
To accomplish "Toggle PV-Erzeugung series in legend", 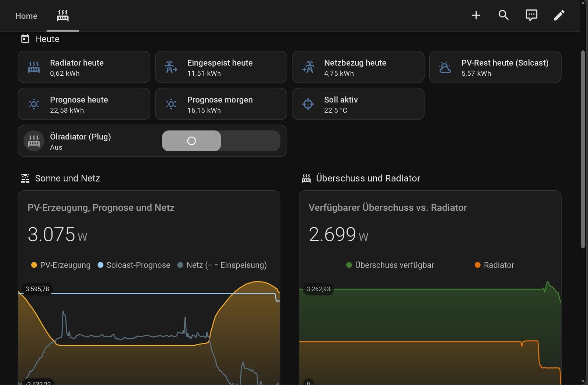I will 61,265.
